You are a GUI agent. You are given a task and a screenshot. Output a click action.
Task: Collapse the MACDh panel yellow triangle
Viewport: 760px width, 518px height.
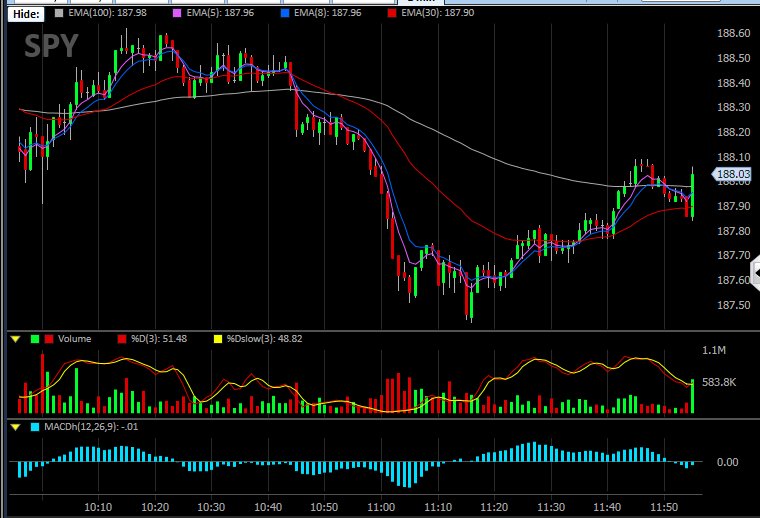(16, 427)
